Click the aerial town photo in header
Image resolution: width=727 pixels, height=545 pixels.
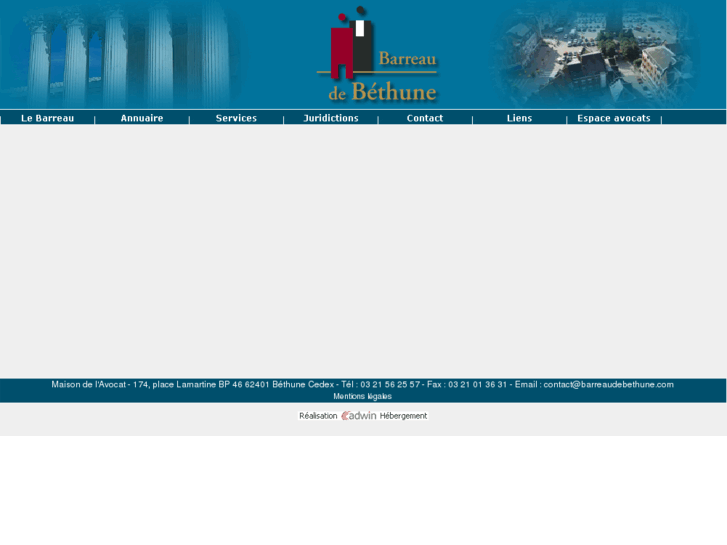(x=596, y=54)
